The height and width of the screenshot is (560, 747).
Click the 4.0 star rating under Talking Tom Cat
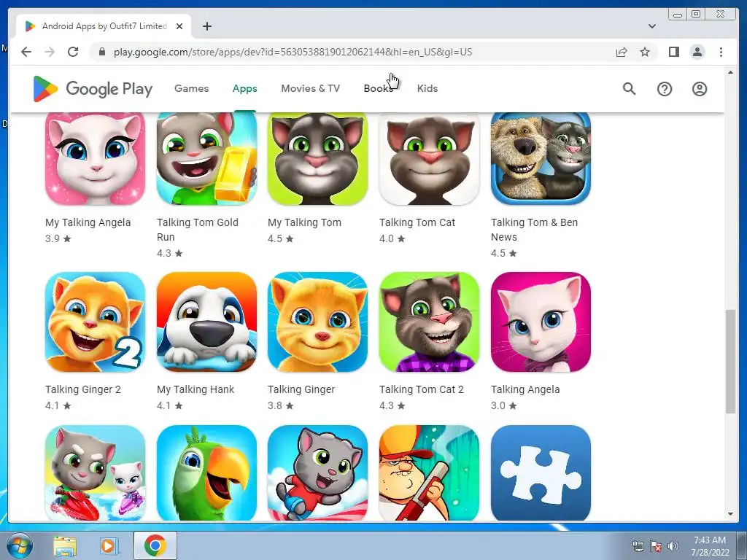pos(392,238)
